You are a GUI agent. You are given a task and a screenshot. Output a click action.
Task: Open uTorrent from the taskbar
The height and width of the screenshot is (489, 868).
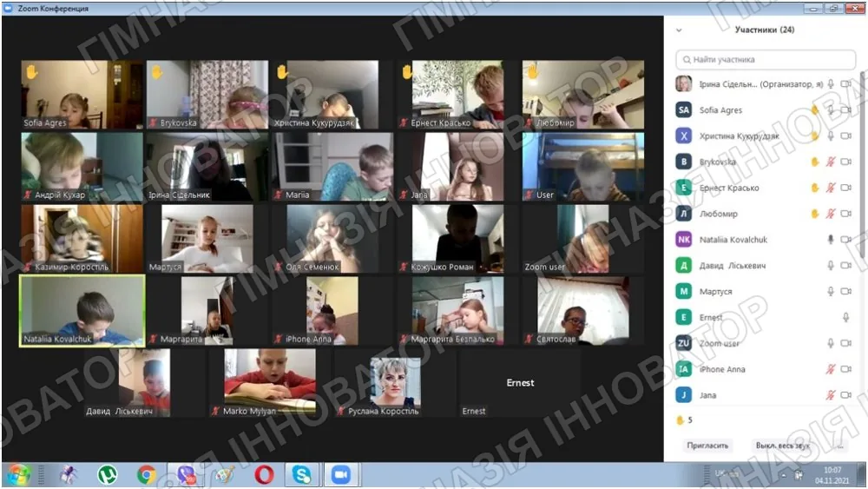(108, 475)
